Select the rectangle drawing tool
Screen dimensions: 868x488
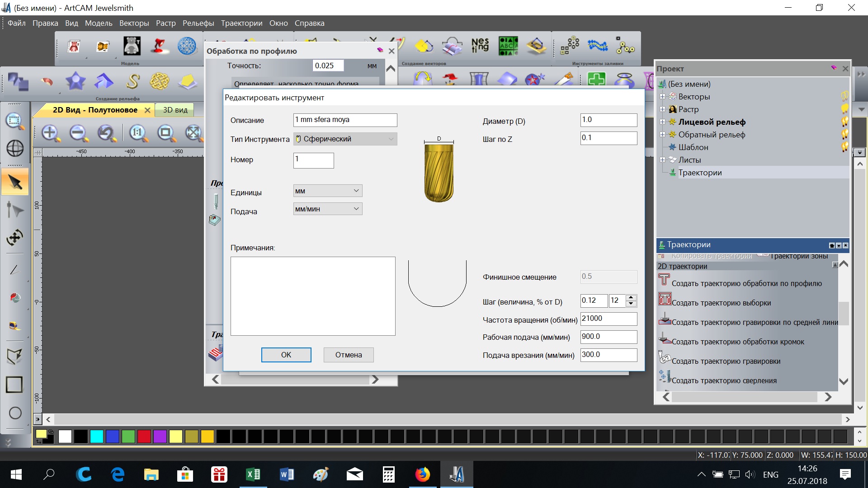click(x=14, y=385)
